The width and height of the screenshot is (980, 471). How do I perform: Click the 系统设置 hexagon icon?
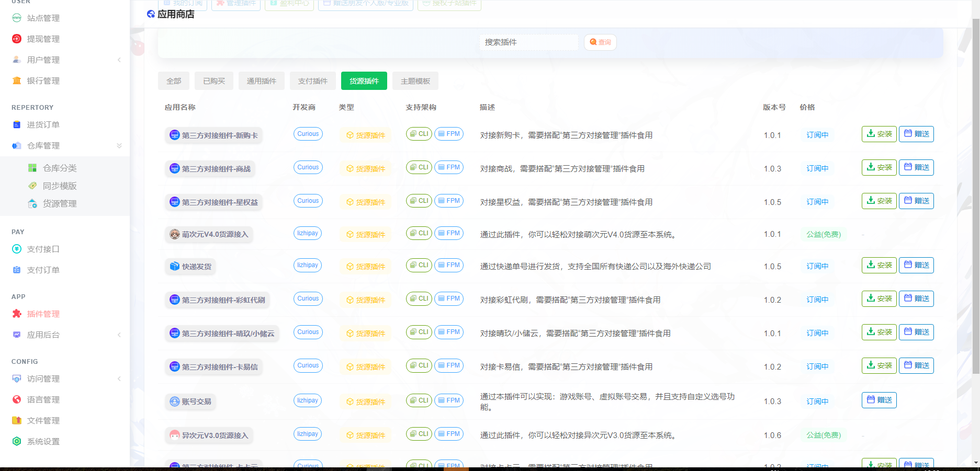click(17, 441)
